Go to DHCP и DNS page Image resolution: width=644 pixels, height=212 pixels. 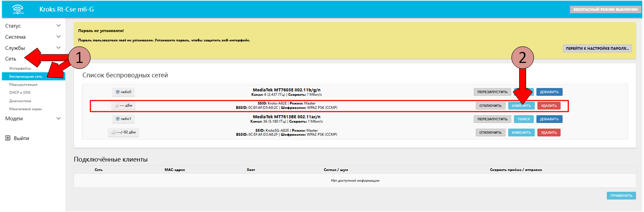pyautogui.click(x=20, y=93)
